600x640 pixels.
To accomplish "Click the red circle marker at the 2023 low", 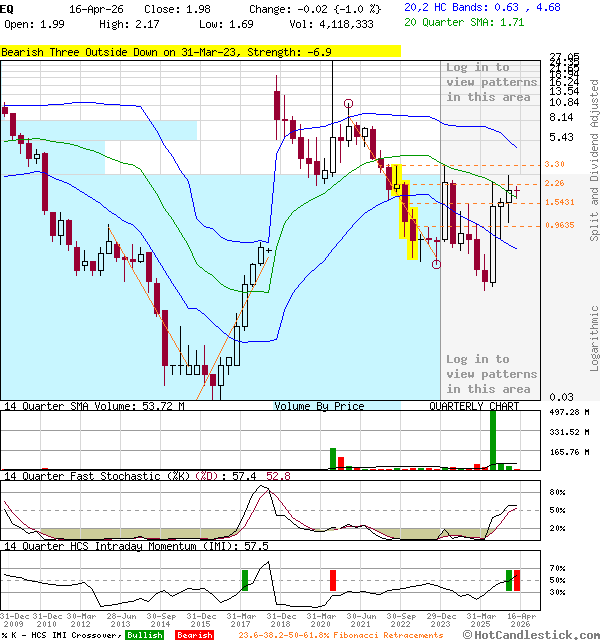I will pyautogui.click(x=436, y=264).
